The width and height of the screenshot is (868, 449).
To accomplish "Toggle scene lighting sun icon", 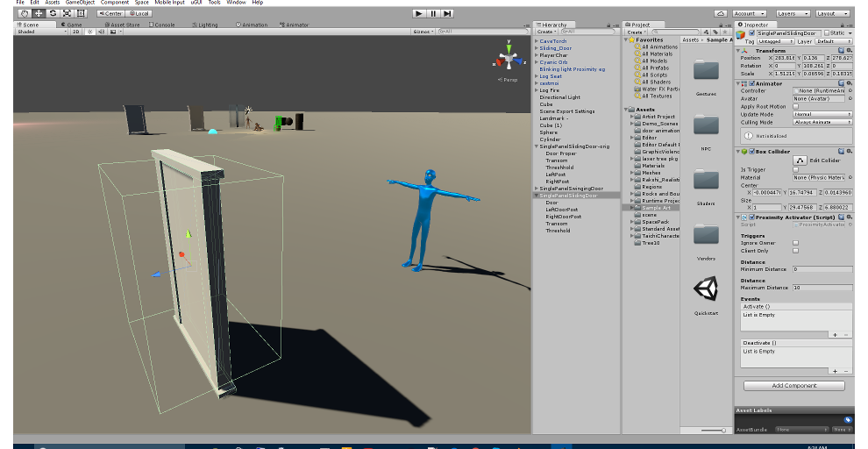I will point(91,32).
